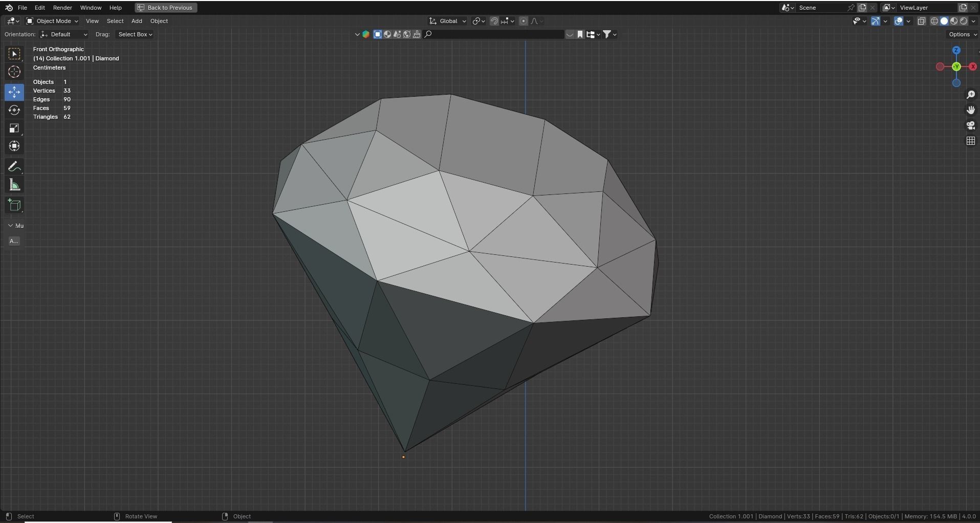This screenshot has height=523, width=980.
Task: Toggle show overlays
Action: click(x=899, y=21)
